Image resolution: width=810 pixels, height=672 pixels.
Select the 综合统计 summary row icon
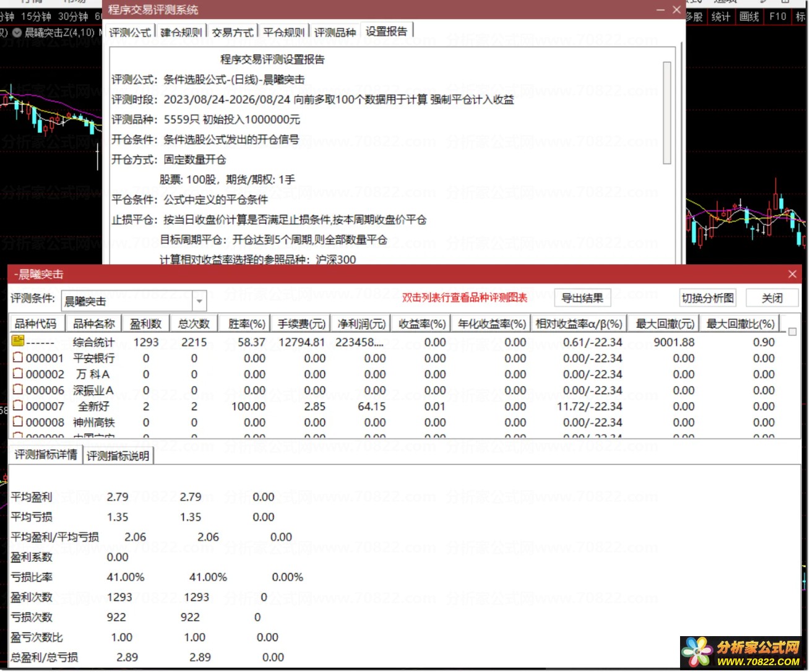(17, 341)
